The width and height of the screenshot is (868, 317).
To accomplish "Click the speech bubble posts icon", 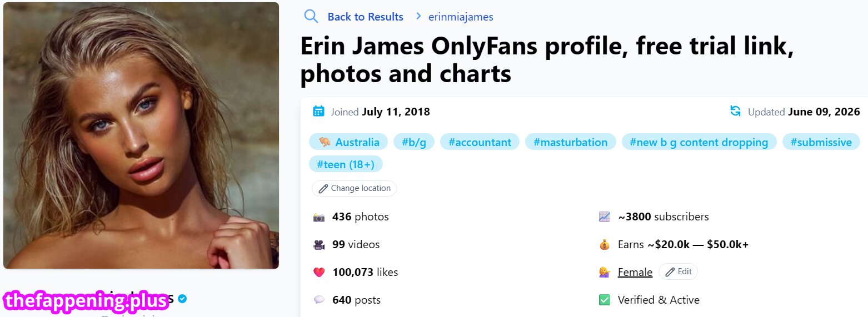I will click(318, 300).
